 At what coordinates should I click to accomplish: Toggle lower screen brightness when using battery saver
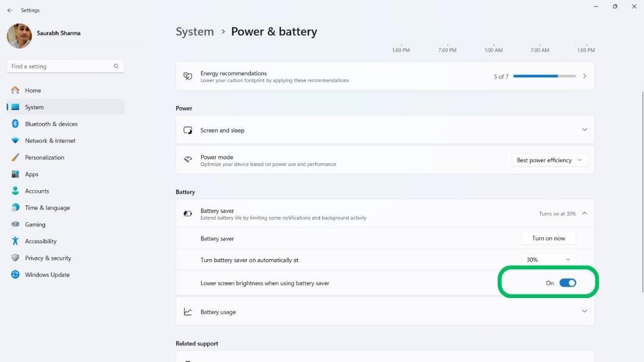(x=567, y=283)
